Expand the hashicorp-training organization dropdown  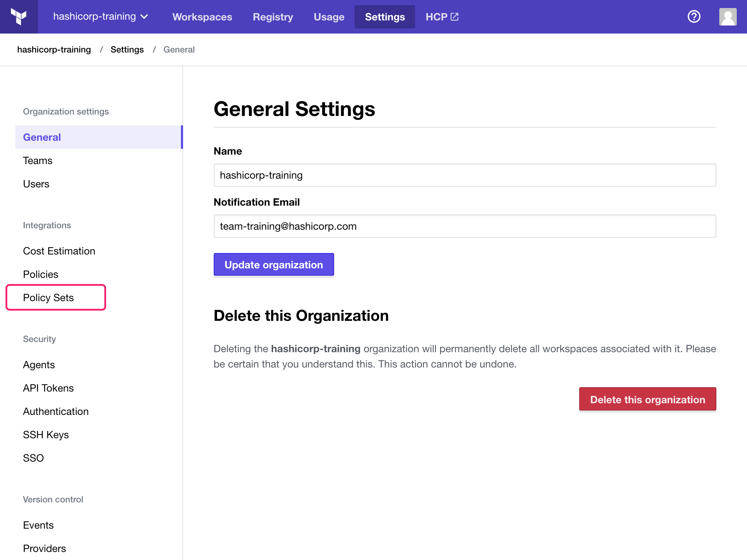101,17
